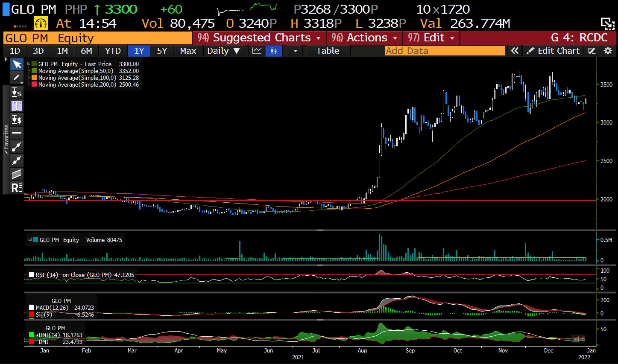Image resolution: width=618 pixels, height=364 pixels.
Task: Click the Add Data input field
Action: coord(445,51)
